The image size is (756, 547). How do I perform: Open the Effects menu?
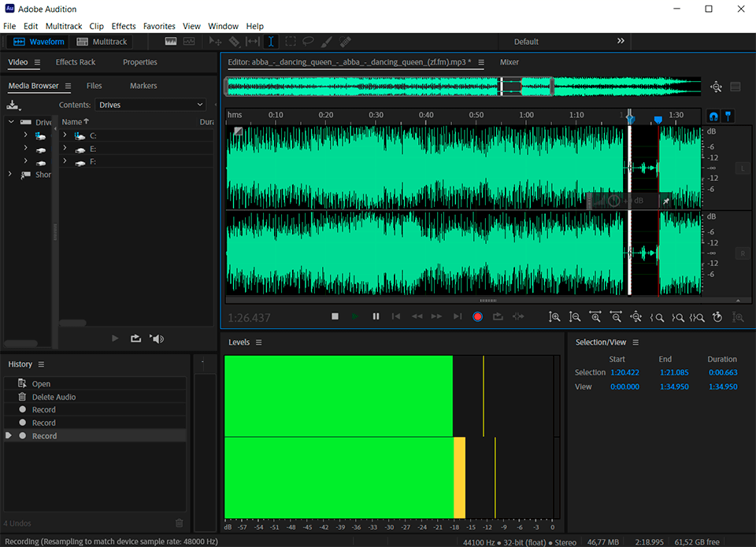click(x=123, y=26)
